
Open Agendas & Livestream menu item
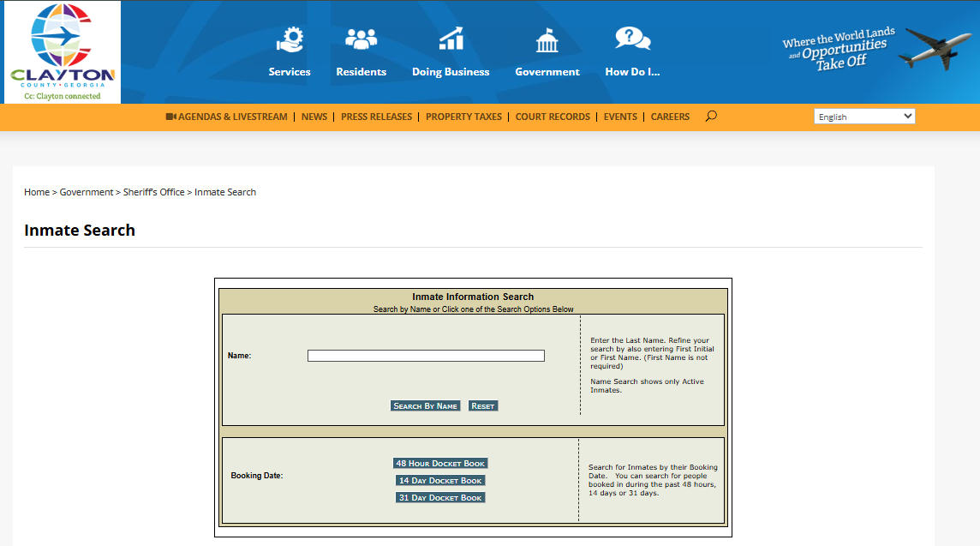(x=227, y=117)
